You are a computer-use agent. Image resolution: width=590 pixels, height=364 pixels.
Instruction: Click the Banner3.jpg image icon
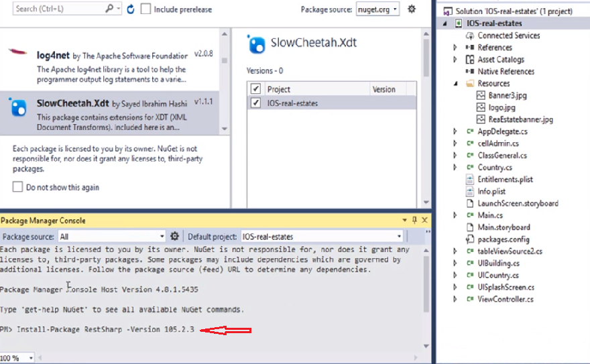(x=481, y=95)
